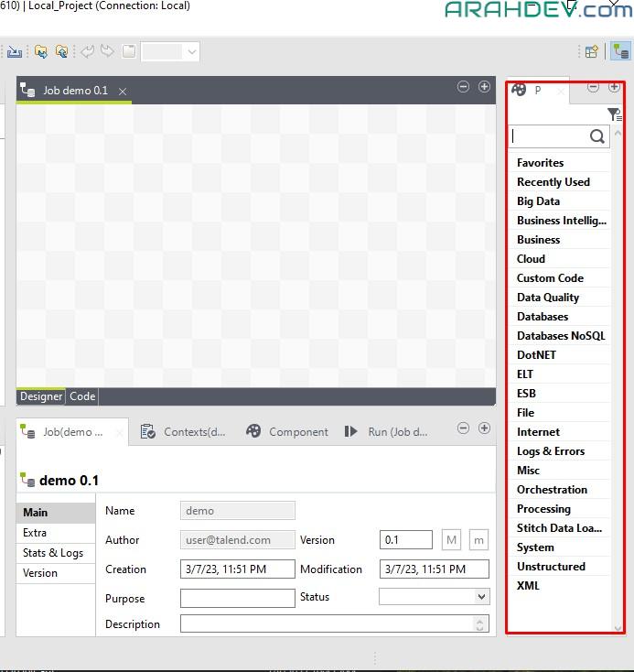Expand the Databases palette category
This screenshot has height=672, width=634.
click(543, 317)
